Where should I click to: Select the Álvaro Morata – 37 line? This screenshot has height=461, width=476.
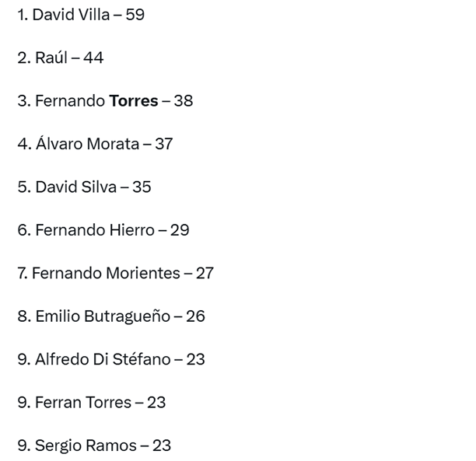[x=95, y=144]
